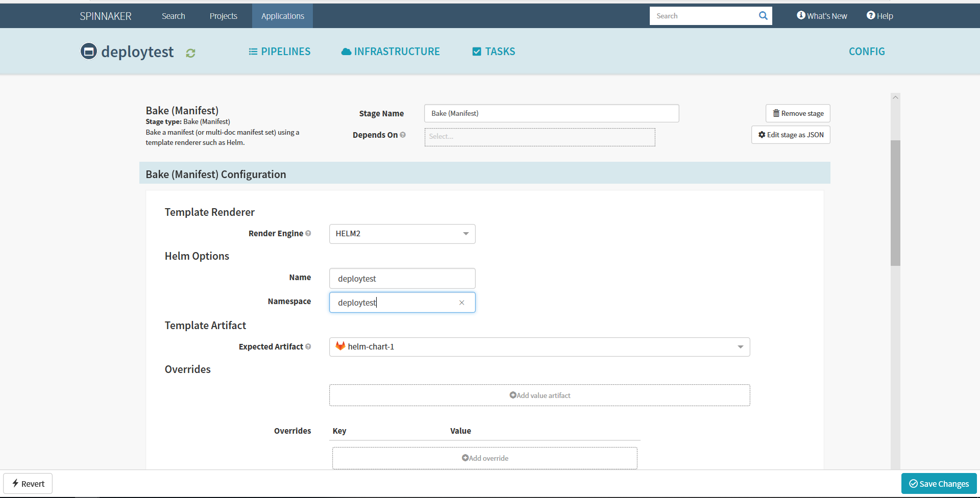
Task: Click the search magnifier icon
Action: (763, 16)
